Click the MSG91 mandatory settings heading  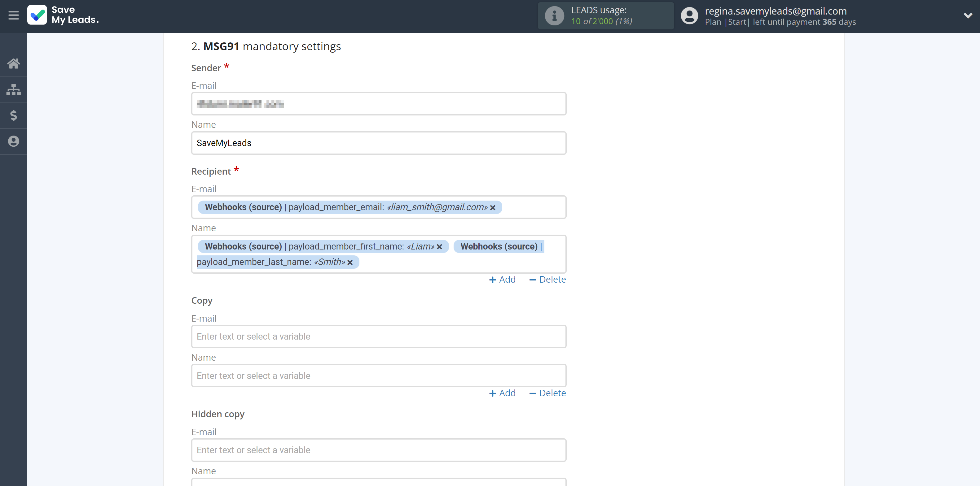click(266, 46)
